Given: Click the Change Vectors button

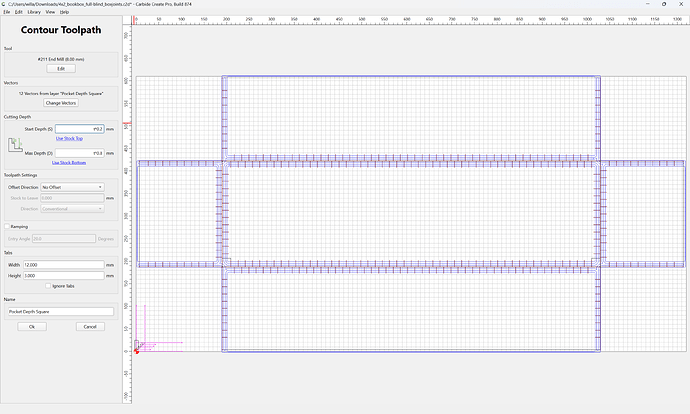Looking at the screenshot, I should tap(61, 103).
